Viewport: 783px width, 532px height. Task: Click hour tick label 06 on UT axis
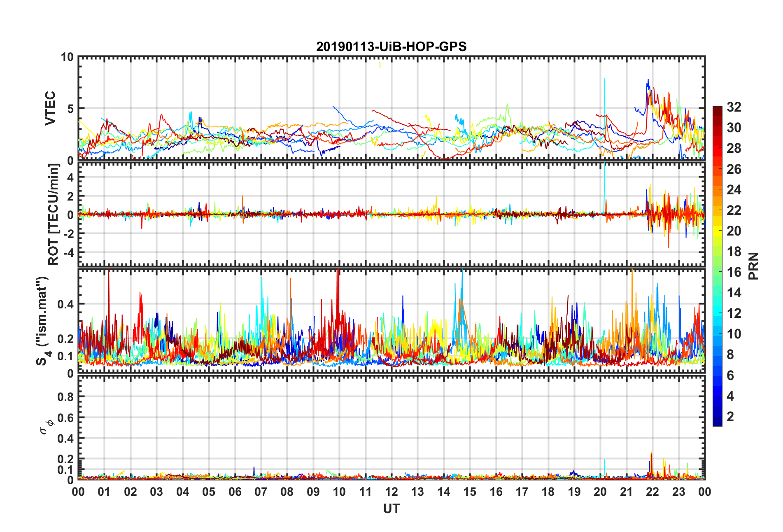click(235, 492)
